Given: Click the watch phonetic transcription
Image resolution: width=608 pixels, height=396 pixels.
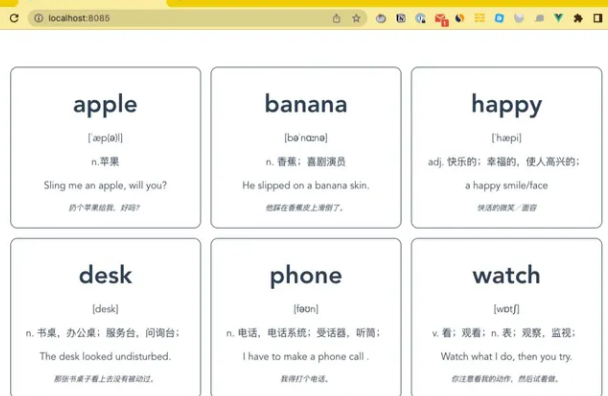Looking at the screenshot, I should (x=506, y=309).
